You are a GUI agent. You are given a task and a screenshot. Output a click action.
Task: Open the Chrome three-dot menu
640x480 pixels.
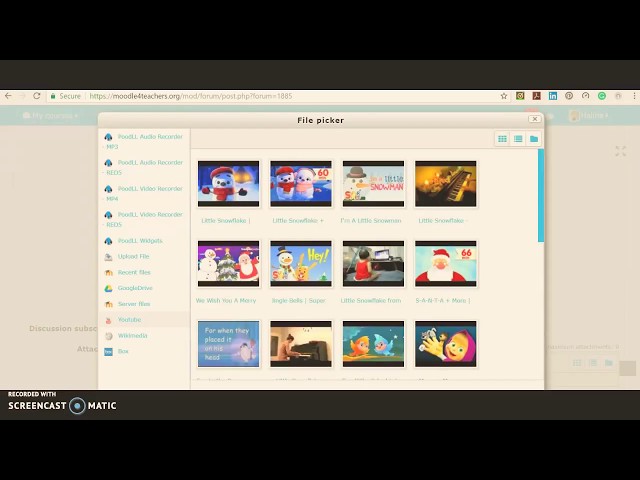634,96
